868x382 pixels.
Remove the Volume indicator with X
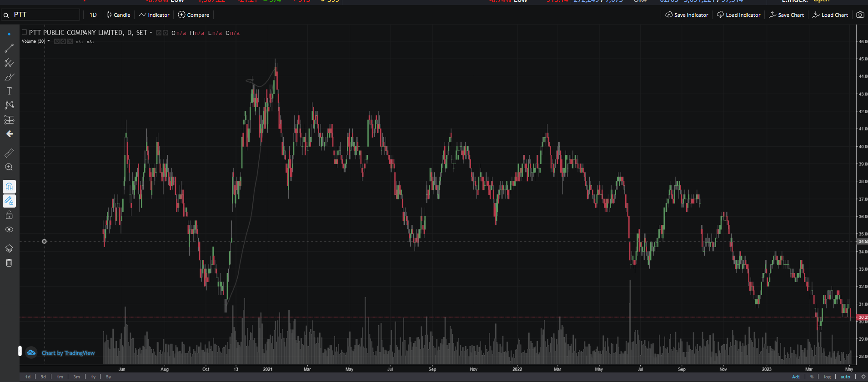tap(70, 41)
